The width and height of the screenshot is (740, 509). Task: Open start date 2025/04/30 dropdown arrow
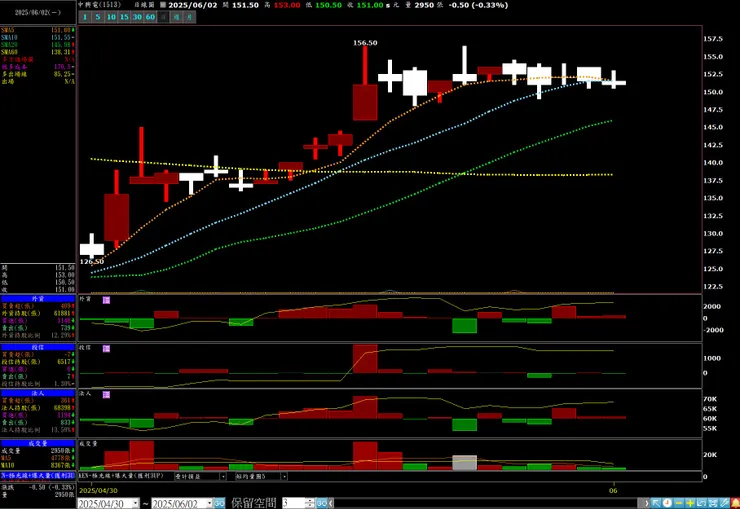coord(135,503)
